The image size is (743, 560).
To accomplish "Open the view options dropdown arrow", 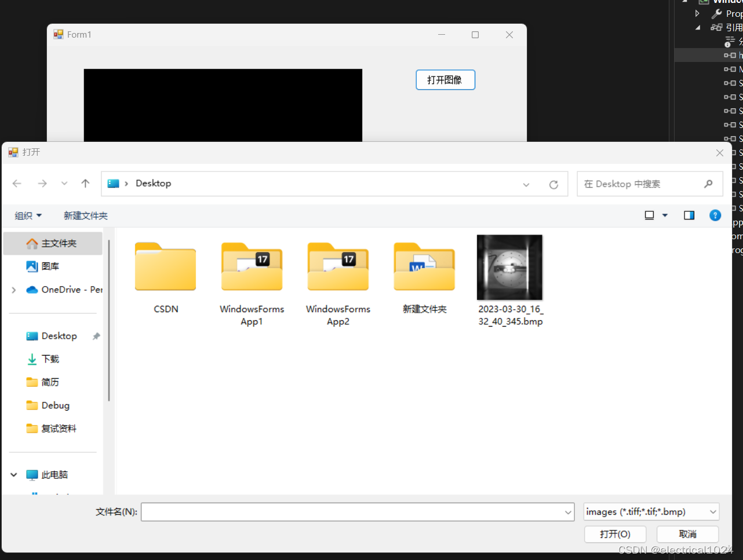I will [665, 215].
